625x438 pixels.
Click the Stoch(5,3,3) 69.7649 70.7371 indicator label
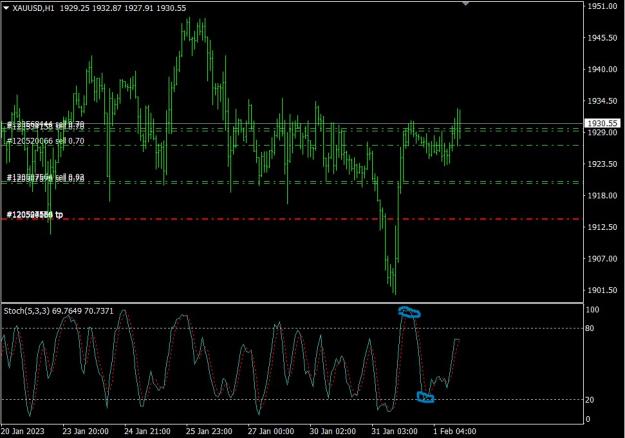[x=59, y=311]
